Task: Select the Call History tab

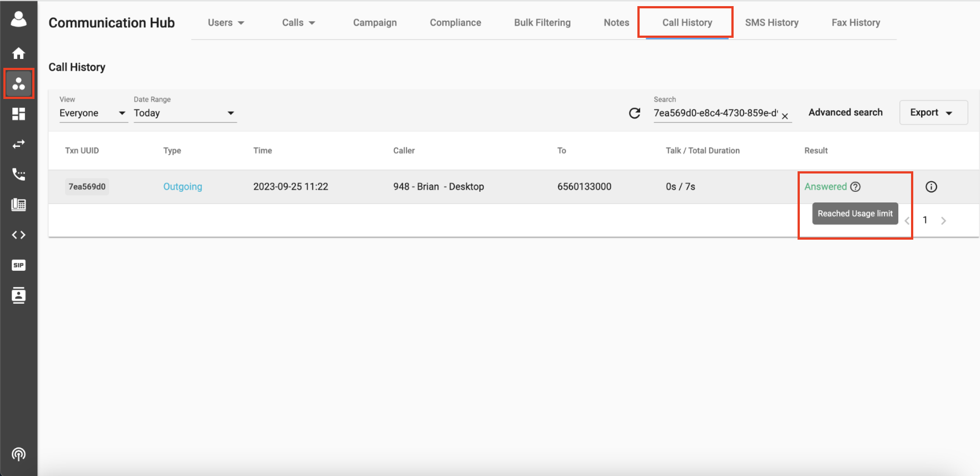Action: pyautogui.click(x=687, y=23)
